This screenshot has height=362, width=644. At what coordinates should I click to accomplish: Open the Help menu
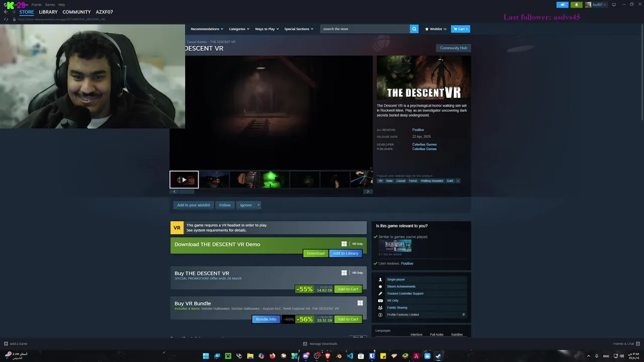(x=61, y=5)
